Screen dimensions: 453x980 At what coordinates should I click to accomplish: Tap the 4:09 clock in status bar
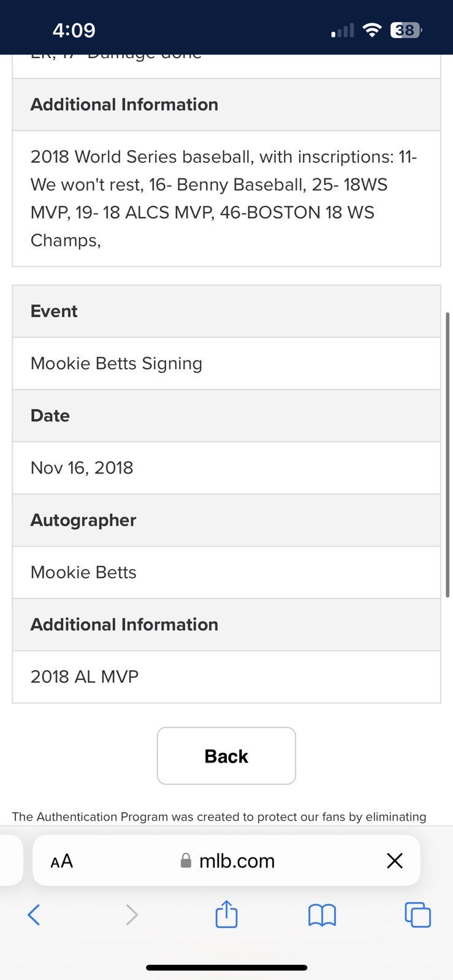pyautogui.click(x=74, y=30)
